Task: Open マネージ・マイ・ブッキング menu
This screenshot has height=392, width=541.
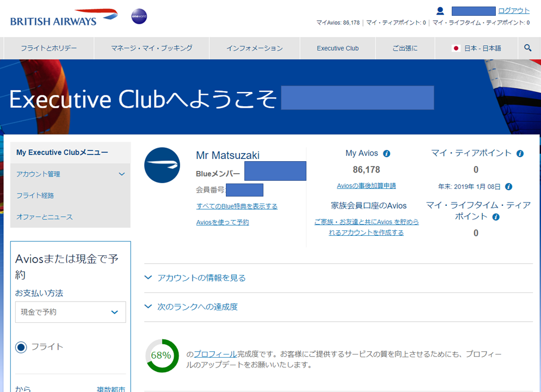Action: point(151,48)
